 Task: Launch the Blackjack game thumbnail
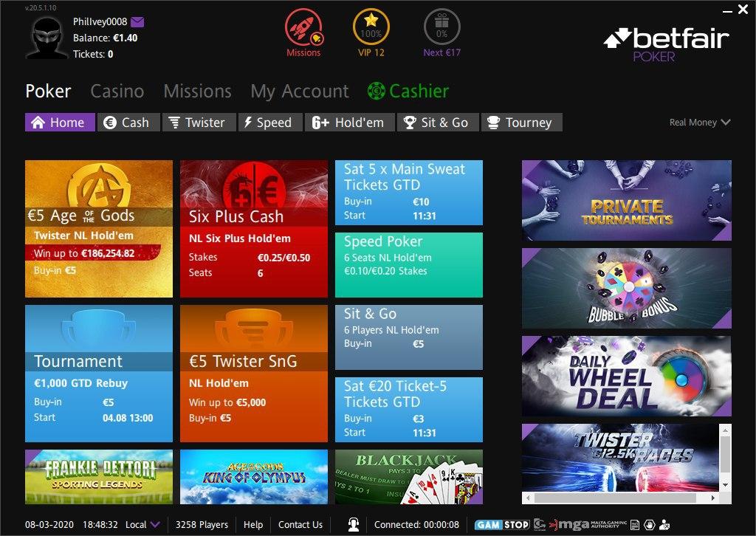click(x=409, y=477)
